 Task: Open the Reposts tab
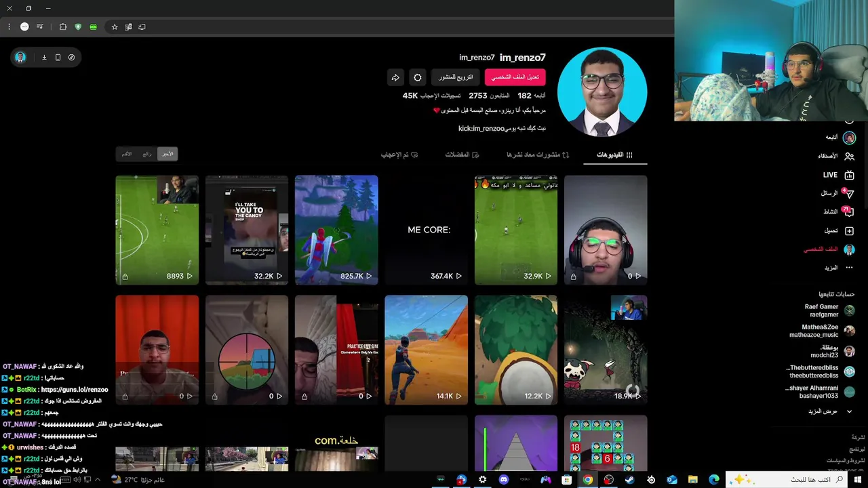[x=538, y=155]
